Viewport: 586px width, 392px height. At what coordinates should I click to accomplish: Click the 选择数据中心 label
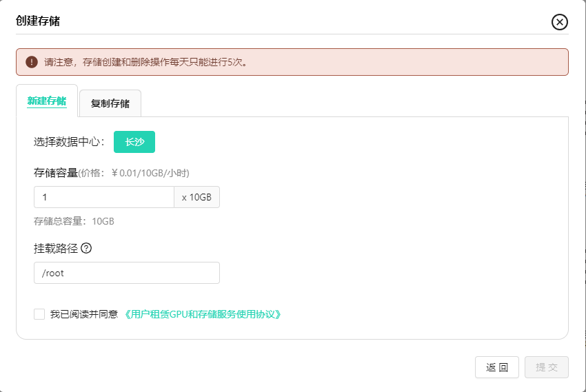tap(69, 142)
